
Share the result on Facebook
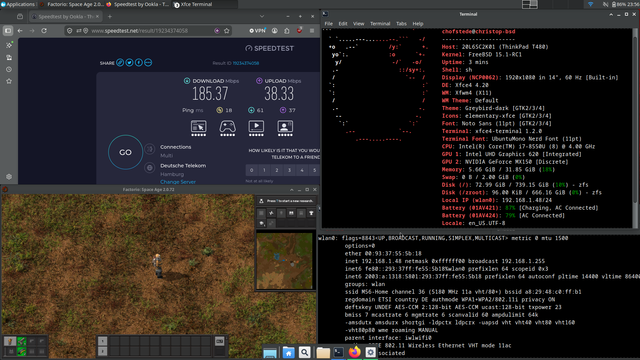click(x=139, y=62)
